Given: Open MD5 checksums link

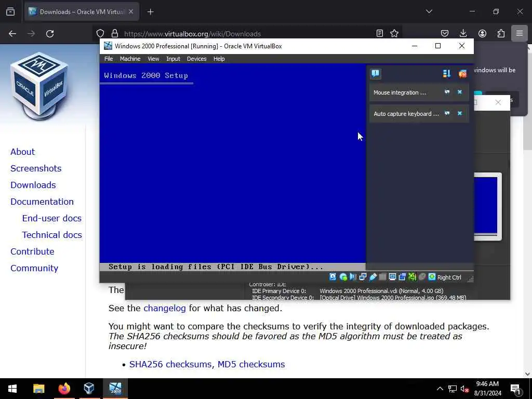Looking at the screenshot, I should [x=251, y=364].
